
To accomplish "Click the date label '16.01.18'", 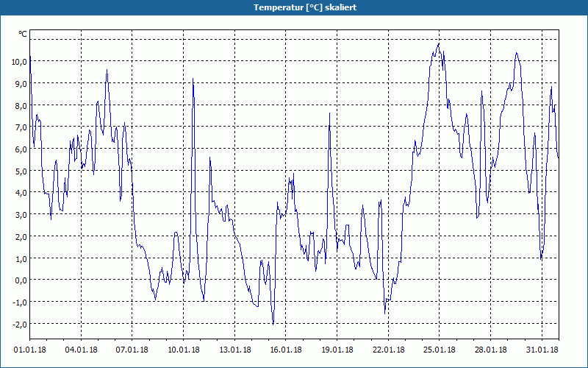I will pyautogui.click(x=286, y=350).
